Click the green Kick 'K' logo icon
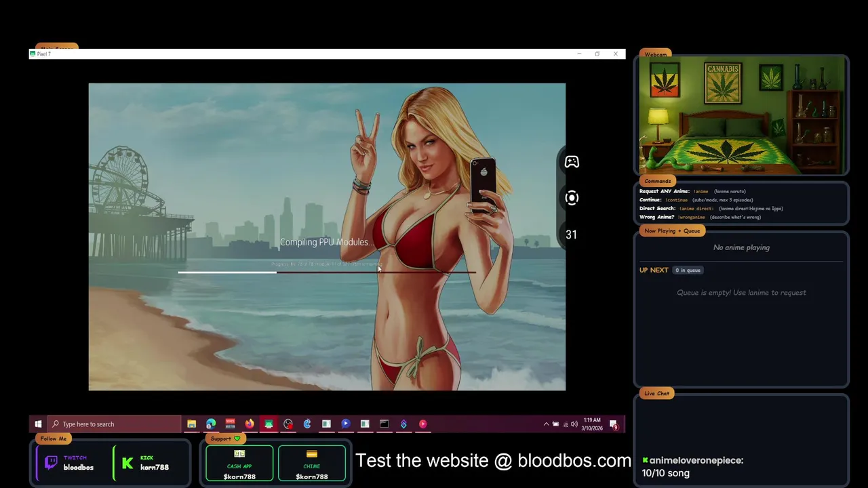This screenshot has height=488, width=868. [127, 464]
